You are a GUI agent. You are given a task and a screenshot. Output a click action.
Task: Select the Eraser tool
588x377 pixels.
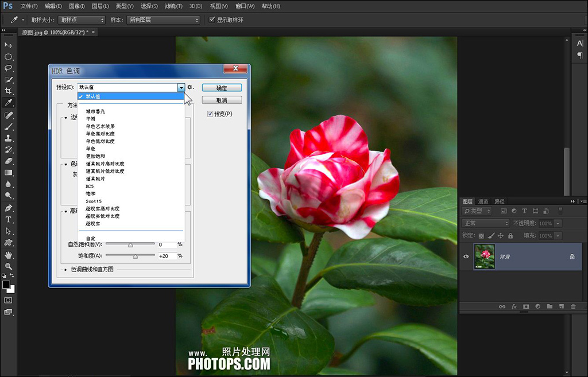[8, 161]
